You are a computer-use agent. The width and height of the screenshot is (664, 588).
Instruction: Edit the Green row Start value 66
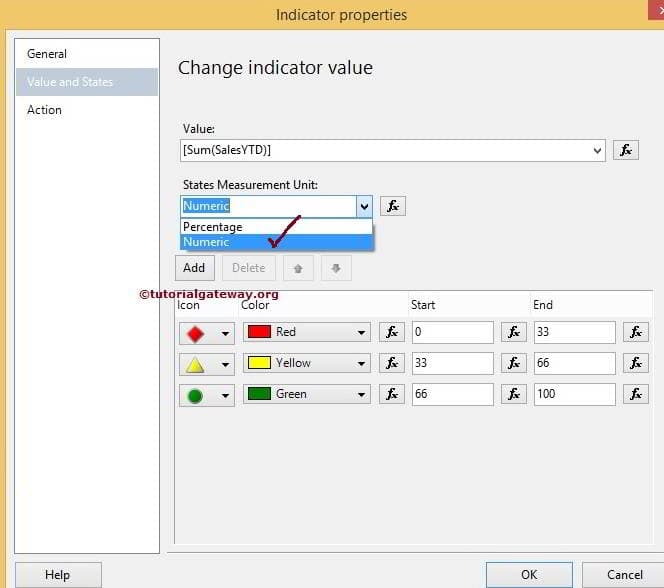[x=452, y=394]
